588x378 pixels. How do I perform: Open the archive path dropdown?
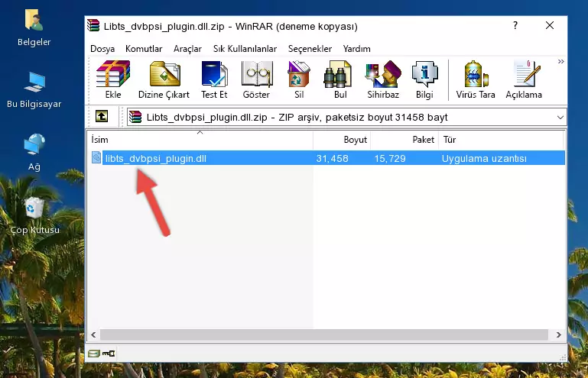[560, 118]
